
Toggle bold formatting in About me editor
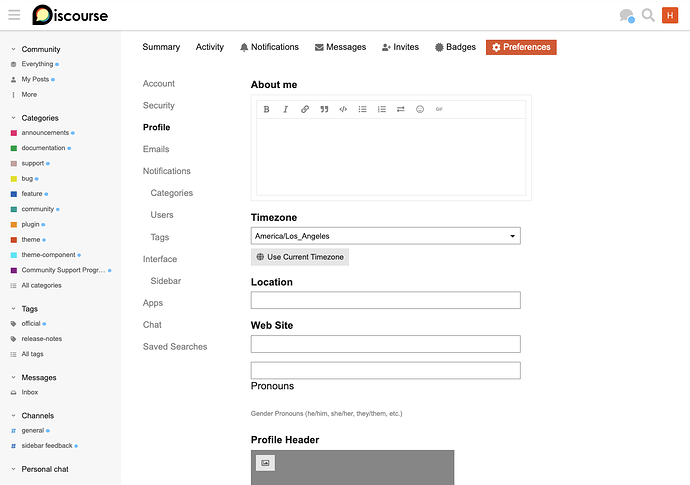coord(266,109)
